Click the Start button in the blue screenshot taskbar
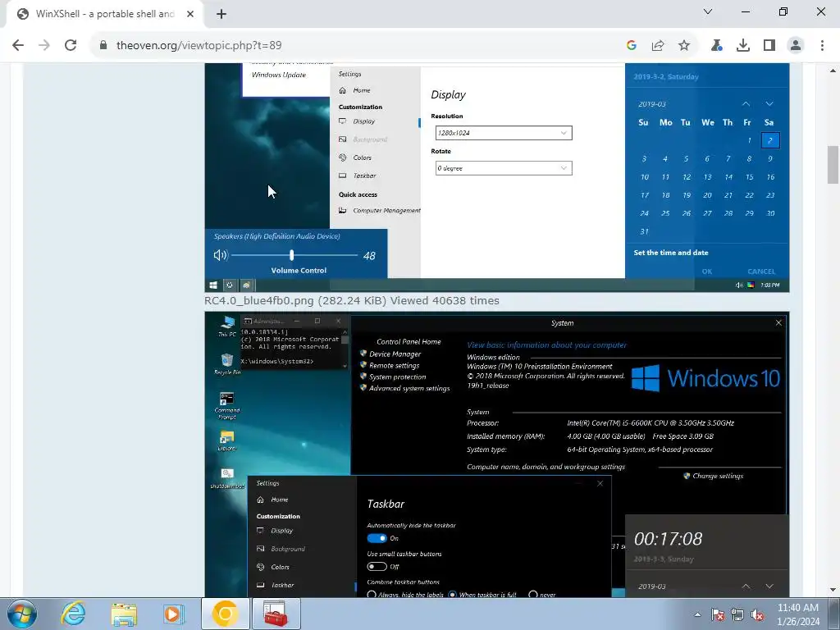 (x=213, y=285)
